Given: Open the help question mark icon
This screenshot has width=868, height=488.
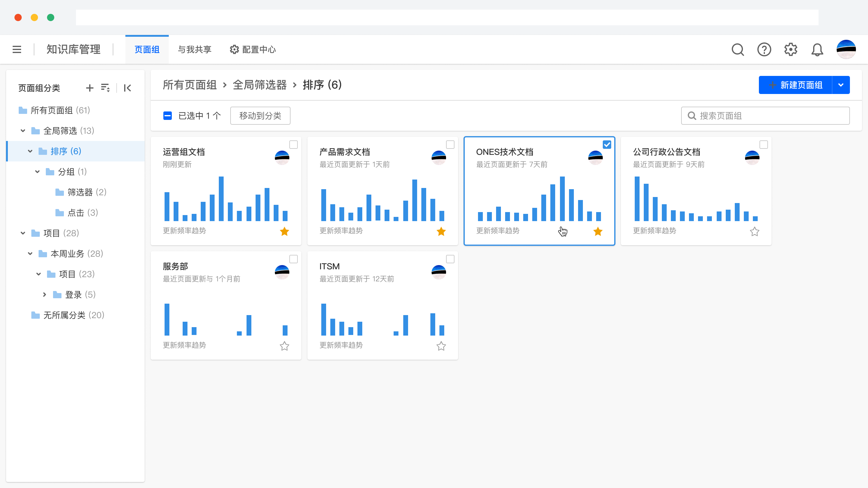Looking at the screenshot, I should (764, 49).
